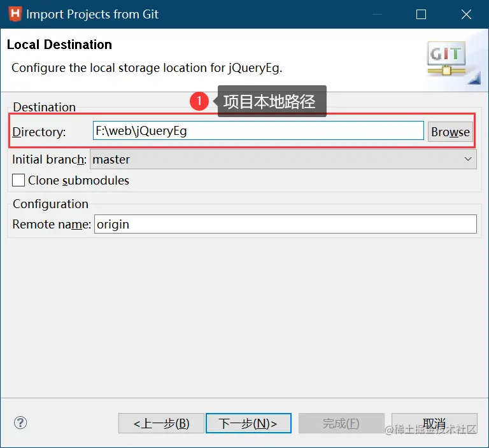Screen dimensions: 489x448
Task: Go back with the 上一步(B) button
Action: (161, 423)
